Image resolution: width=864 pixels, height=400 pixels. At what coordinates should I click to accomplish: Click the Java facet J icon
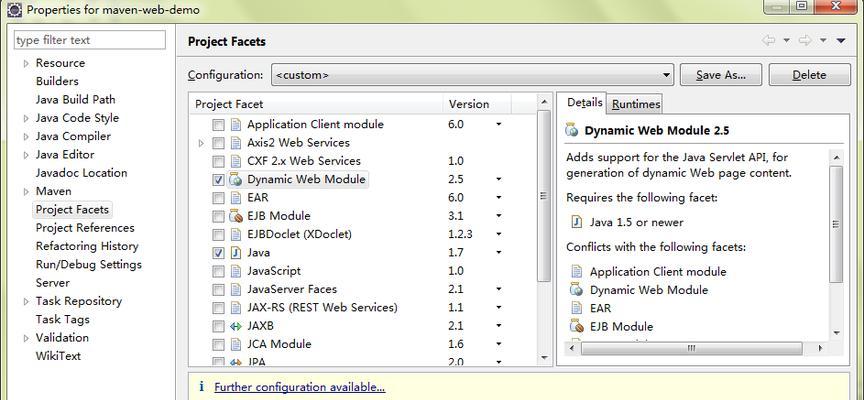click(236, 252)
